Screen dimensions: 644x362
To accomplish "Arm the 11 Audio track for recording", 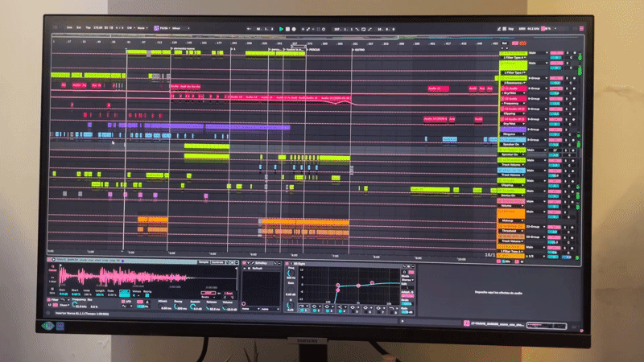I will tap(574, 88).
